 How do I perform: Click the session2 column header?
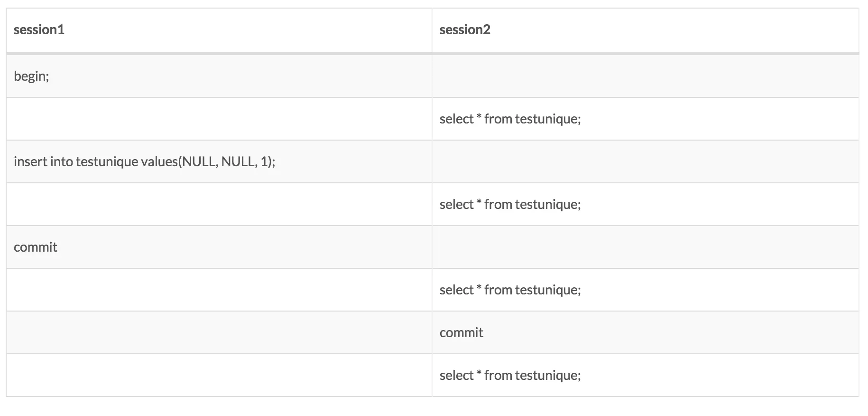(x=465, y=30)
